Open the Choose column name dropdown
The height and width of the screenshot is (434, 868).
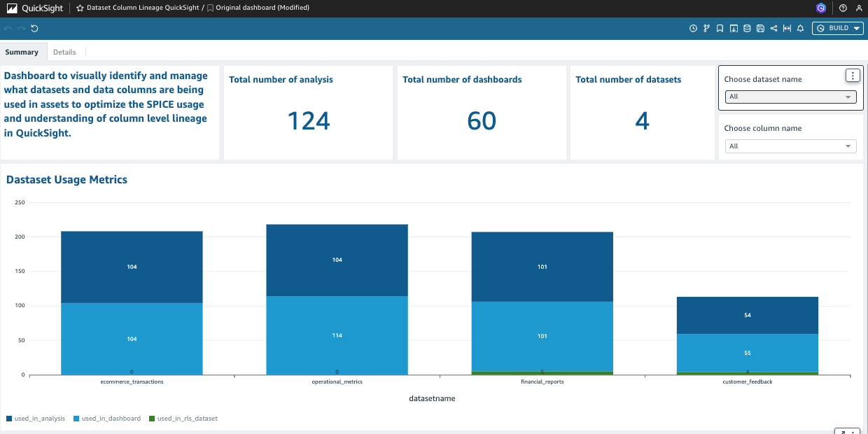click(790, 146)
